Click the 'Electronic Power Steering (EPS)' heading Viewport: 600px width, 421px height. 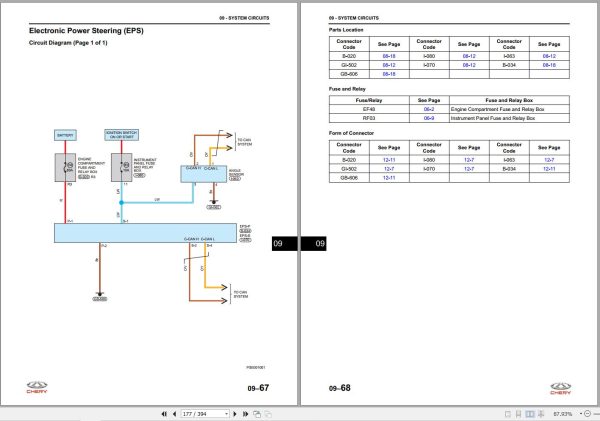[x=86, y=31]
